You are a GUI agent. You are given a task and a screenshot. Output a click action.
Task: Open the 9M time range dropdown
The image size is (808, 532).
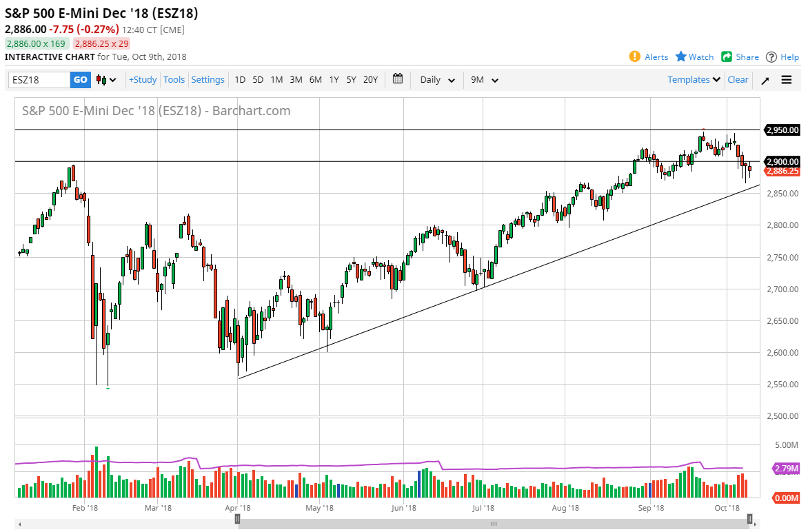click(x=483, y=79)
